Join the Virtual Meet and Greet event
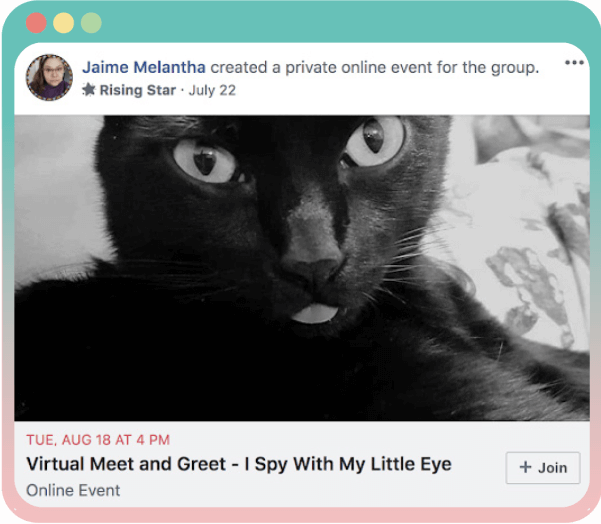The image size is (601, 524). pyautogui.click(x=542, y=467)
